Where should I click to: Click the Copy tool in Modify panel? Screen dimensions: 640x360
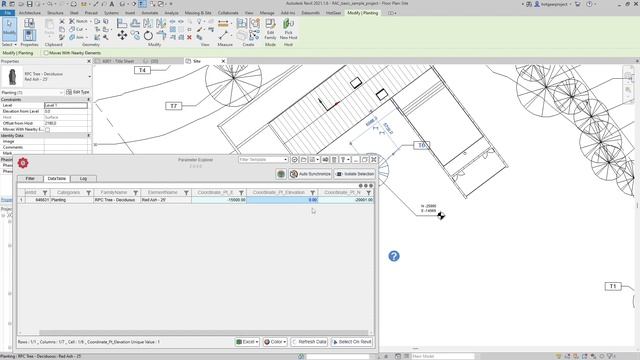(135, 36)
